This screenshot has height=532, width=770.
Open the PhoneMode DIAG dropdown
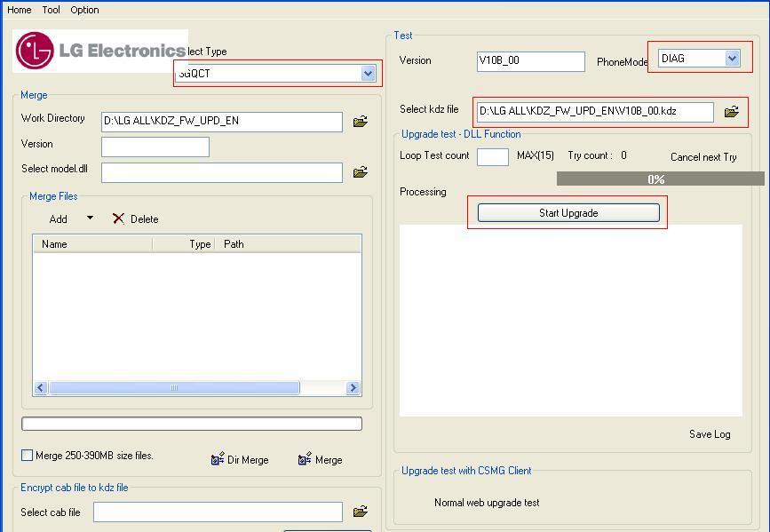click(732, 59)
